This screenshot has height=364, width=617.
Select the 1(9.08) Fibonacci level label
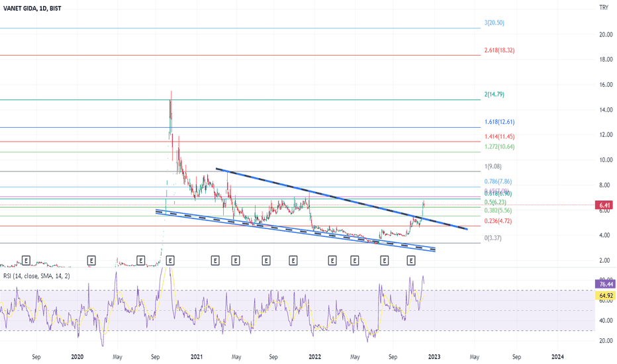pyautogui.click(x=493, y=167)
